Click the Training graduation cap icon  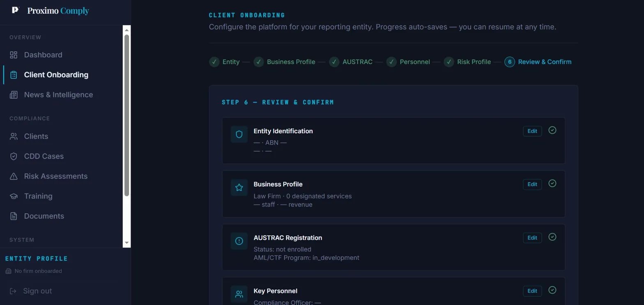click(14, 196)
